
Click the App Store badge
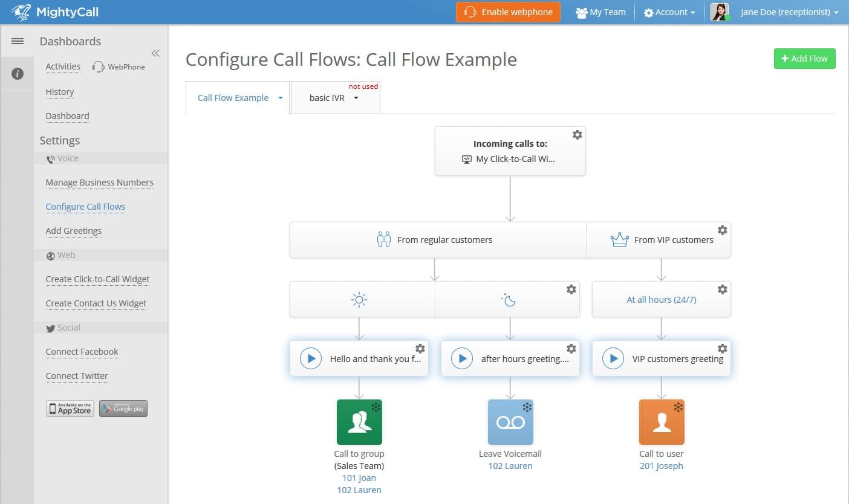tap(70, 409)
